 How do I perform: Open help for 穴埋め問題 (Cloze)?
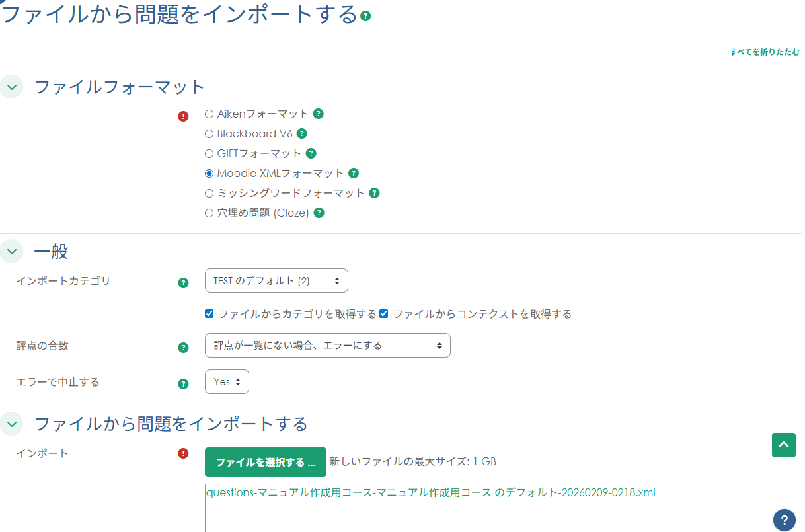pyautogui.click(x=319, y=213)
